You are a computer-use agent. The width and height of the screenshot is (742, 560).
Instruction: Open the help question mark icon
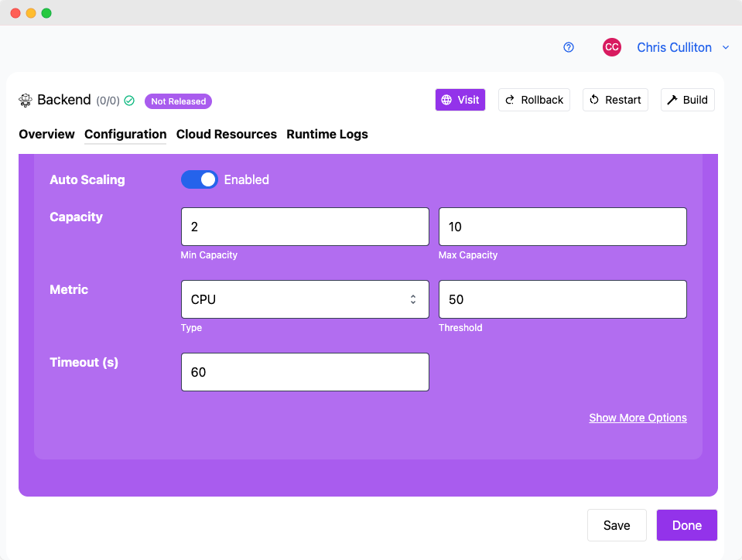(x=569, y=47)
